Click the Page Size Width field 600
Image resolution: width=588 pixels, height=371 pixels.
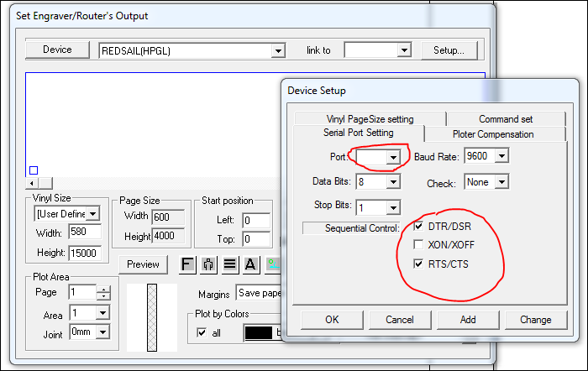pos(168,217)
